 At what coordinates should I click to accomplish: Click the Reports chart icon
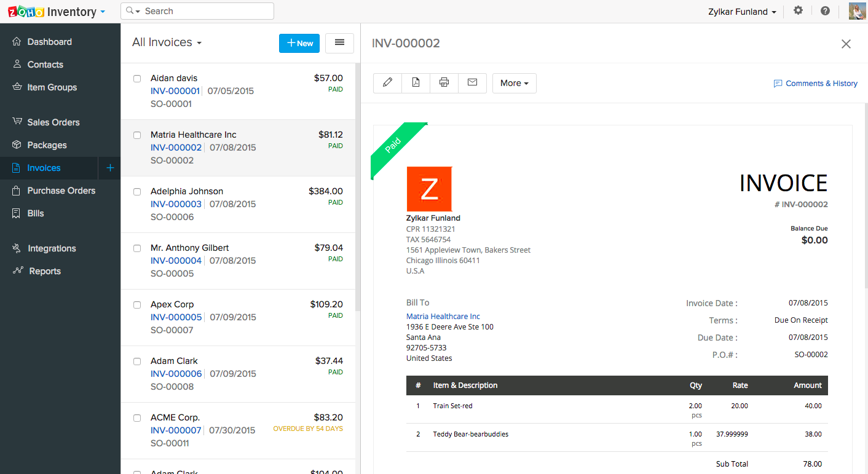pyautogui.click(x=18, y=271)
